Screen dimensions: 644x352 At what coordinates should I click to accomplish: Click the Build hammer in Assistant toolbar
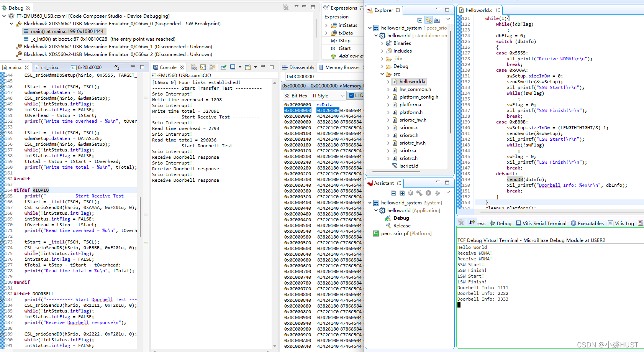pos(420,193)
